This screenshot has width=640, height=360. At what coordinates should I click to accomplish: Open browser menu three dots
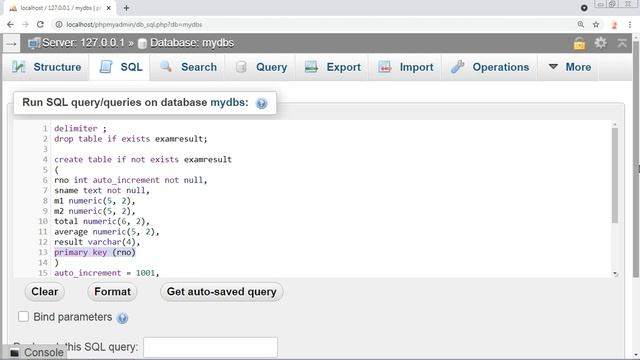[x=630, y=24]
